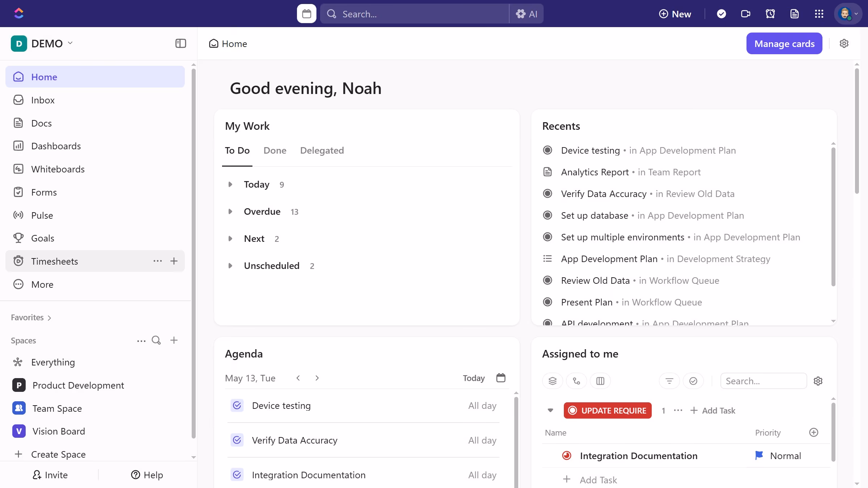Open the UPDATE REQUIRE group ellipsis menu

[x=678, y=410]
